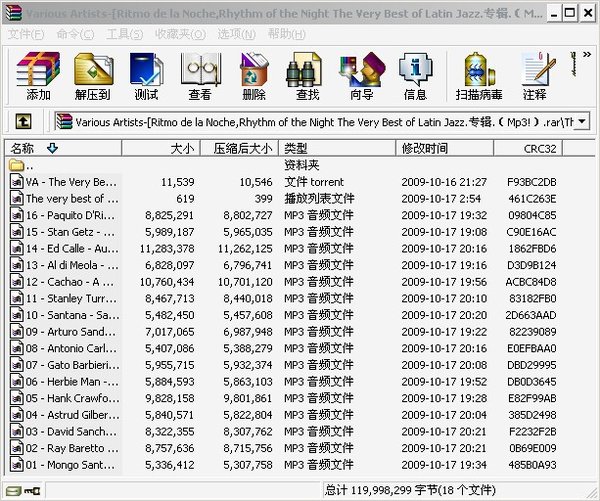Click packed size value 10,701,120

tap(245, 282)
